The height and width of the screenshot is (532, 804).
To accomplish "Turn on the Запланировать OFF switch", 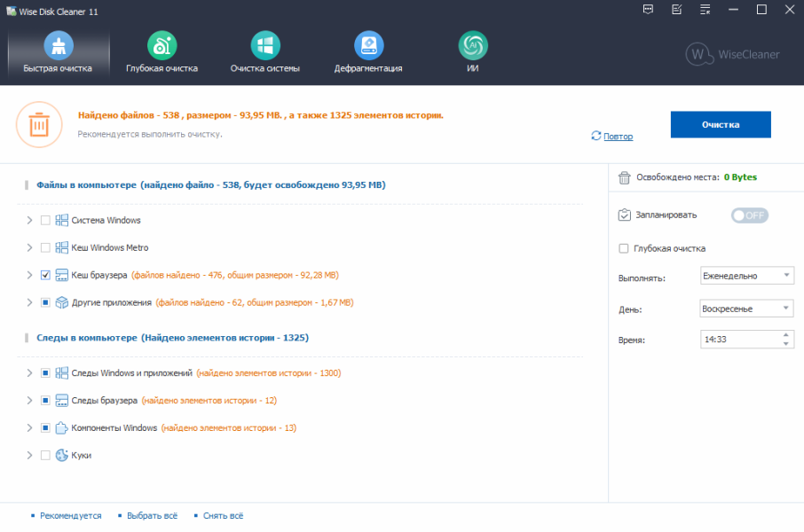I will [x=750, y=215].
